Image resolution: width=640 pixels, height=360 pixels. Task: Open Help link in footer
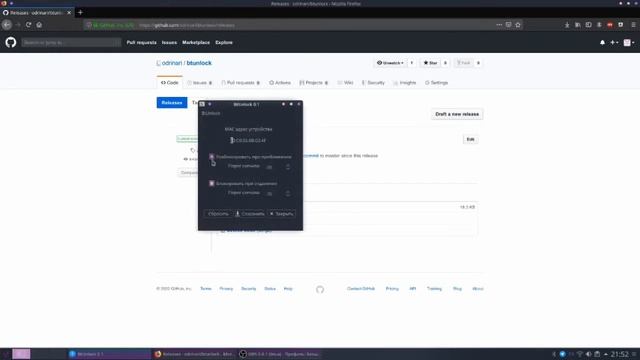(288, 289)
